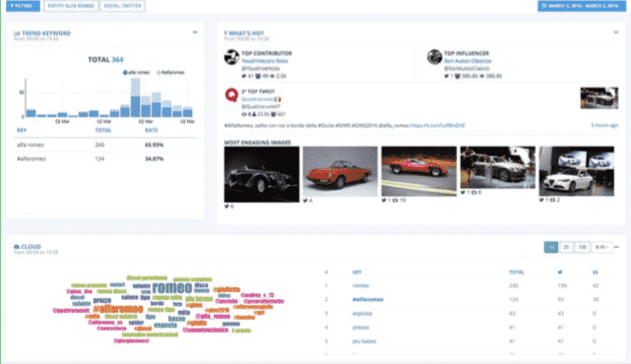Open the Cloud panel options menu
The width and height of the screenshot is (631, 364).
[x=616, y=247]
